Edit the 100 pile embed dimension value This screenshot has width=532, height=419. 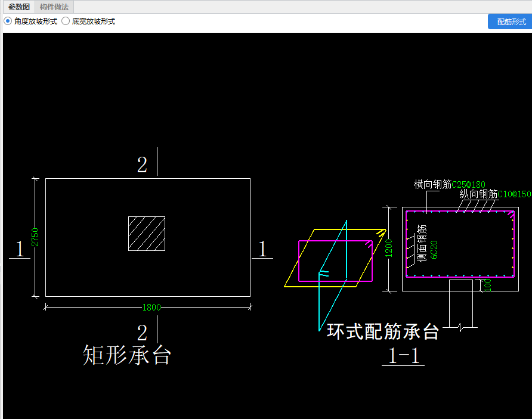click(487, 285)
